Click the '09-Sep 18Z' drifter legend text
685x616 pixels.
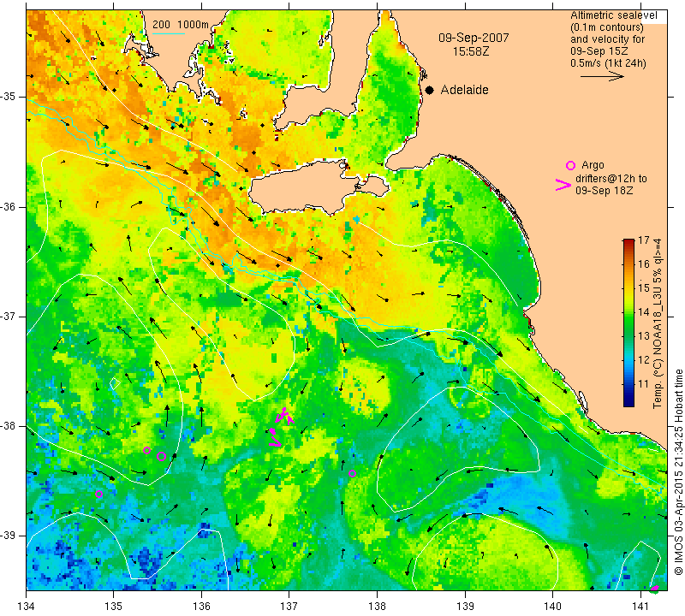coord(605,191)
